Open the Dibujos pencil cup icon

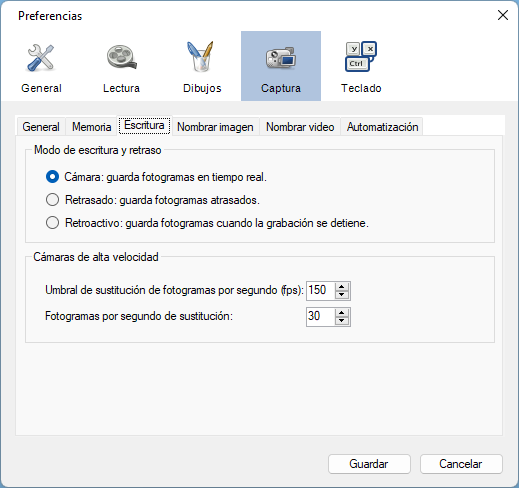click(201, 57)
